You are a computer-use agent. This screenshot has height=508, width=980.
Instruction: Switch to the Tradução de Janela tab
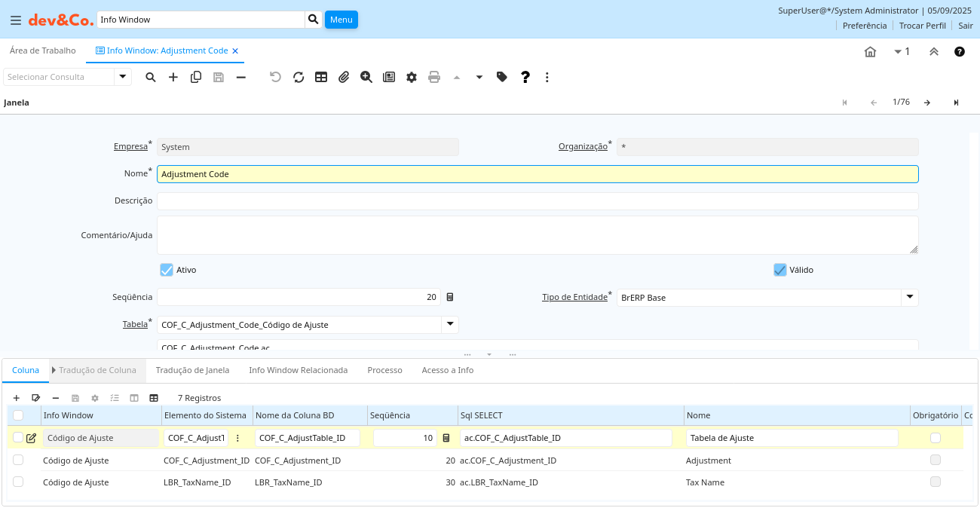192,370
